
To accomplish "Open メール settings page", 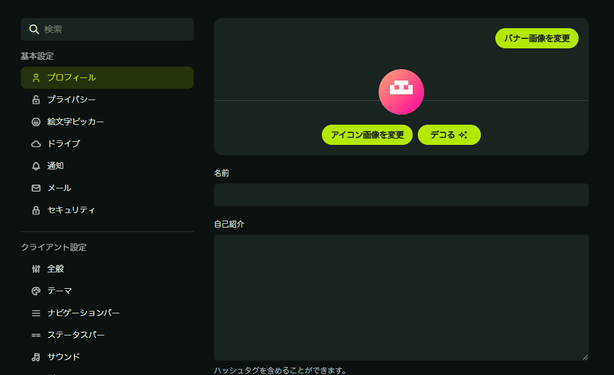I will [x=107, y=188].
